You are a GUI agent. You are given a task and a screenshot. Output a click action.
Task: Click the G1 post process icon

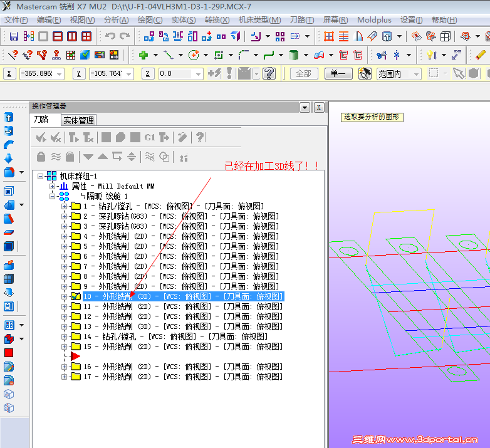pos(150,137)
